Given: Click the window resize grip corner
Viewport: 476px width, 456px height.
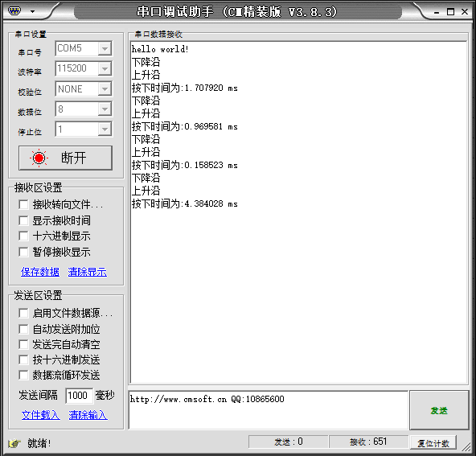Looking at the screenshot, I should [466, 446].
